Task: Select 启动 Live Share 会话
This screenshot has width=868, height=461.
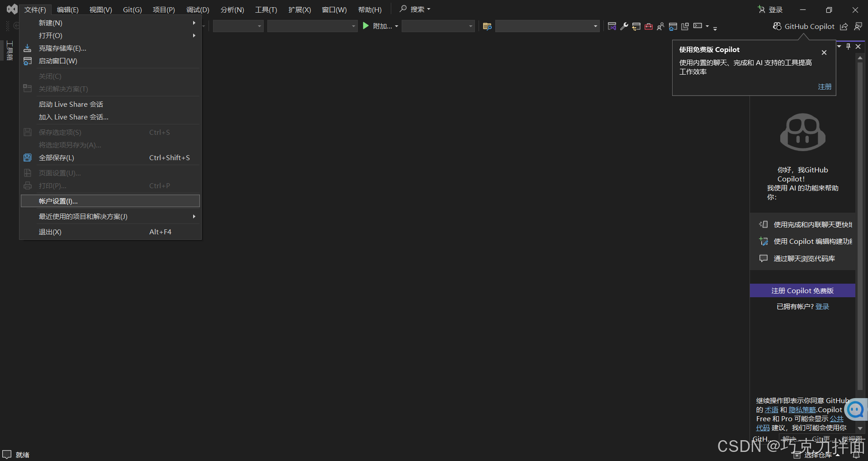Action: 110,104
